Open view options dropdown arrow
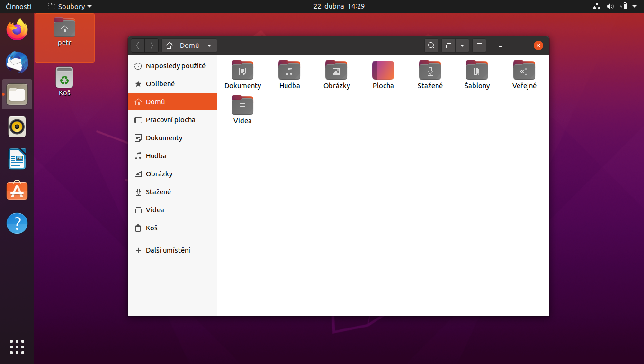The image size is (644, 364). 462,45
